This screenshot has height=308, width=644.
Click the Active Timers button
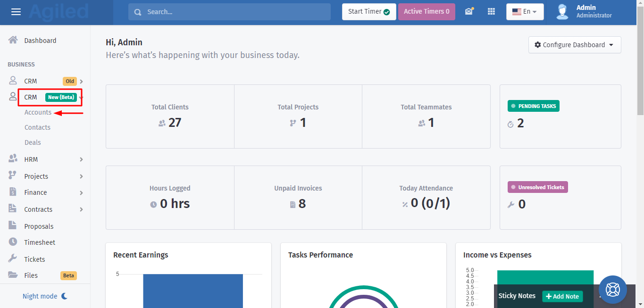[426, 12]
